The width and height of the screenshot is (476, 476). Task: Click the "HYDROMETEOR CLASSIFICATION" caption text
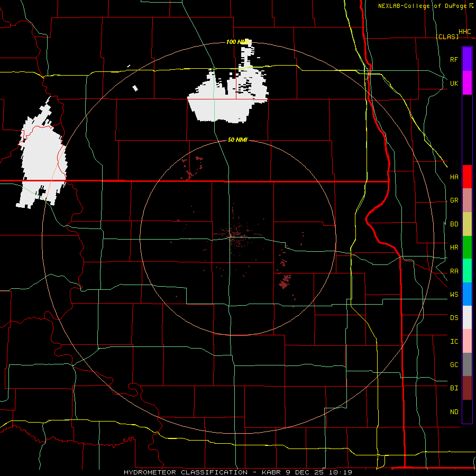click(x=186, y=472)
